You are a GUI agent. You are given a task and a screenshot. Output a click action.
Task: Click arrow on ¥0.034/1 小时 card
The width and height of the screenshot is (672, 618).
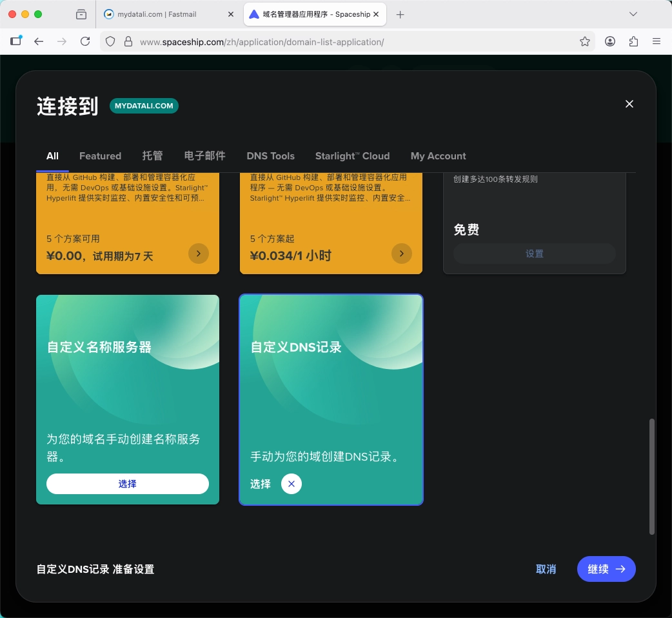(402, 254)
